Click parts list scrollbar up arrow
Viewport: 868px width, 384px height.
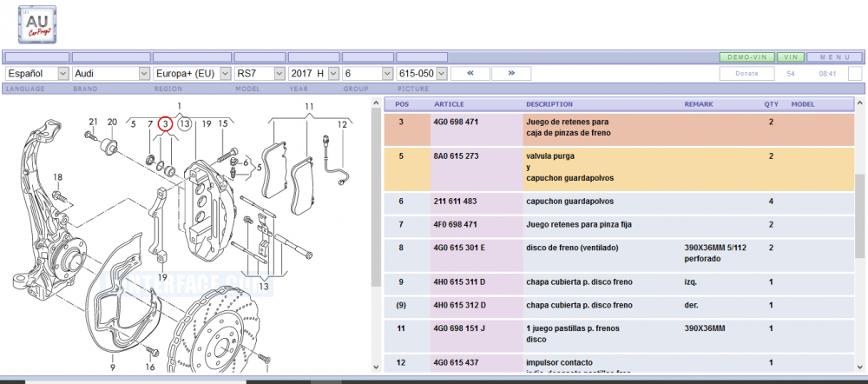[859, 103]
